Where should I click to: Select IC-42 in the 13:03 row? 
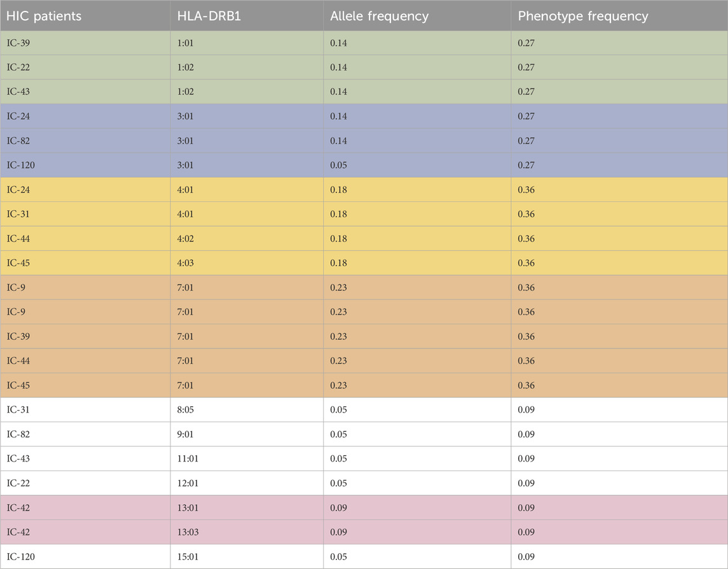tap(18, 532)
